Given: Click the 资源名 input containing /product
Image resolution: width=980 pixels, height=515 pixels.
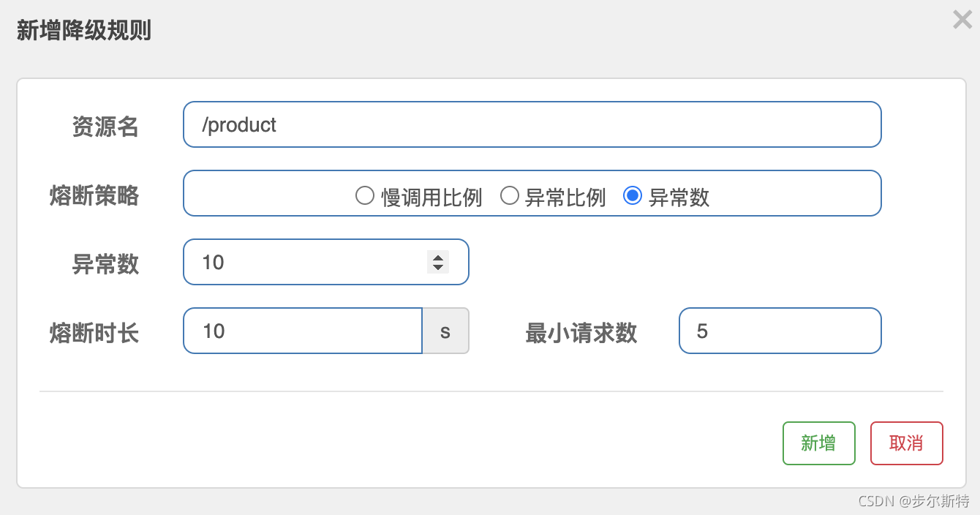Looking at the screenshot, I should [x=532, y=124].
